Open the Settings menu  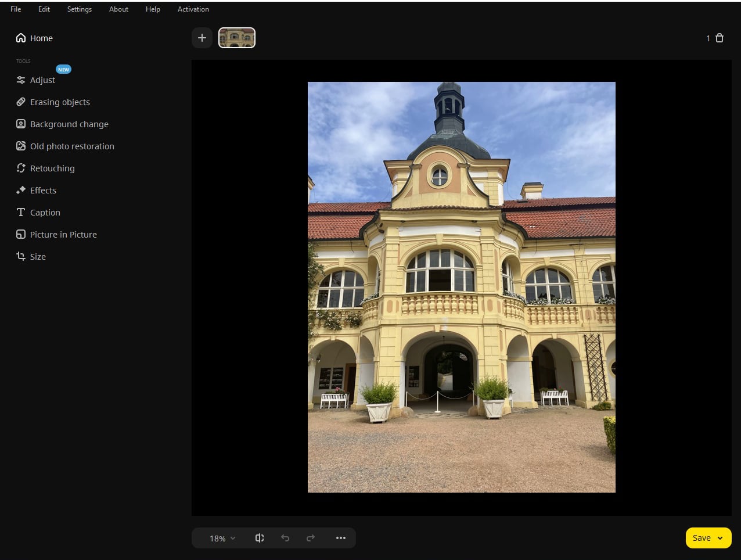click(x=79, y=9)
